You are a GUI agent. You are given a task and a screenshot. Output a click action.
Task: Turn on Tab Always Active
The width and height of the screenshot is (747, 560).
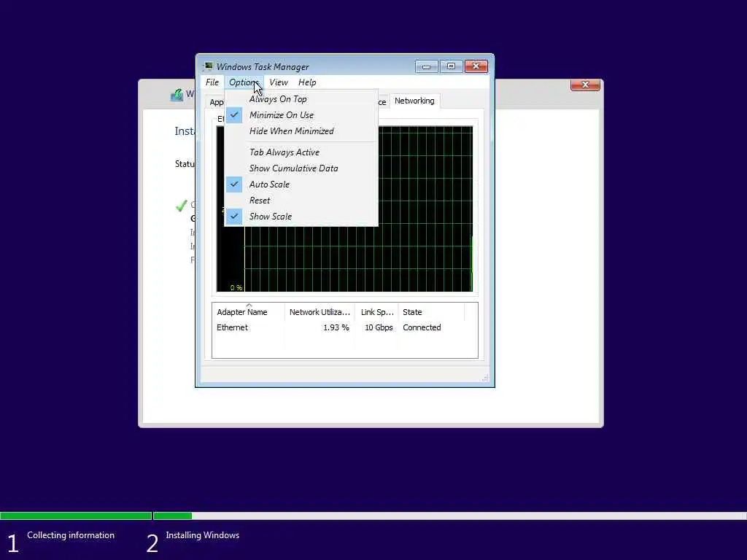[301, 152]
